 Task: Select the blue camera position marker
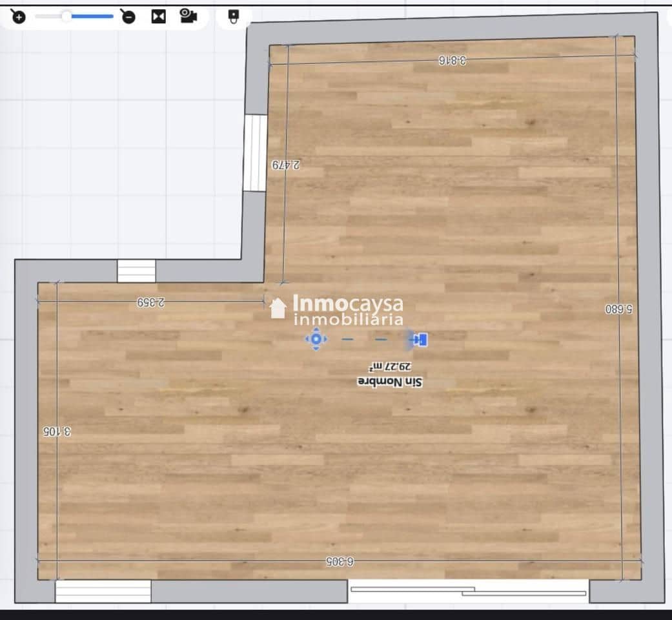(x=421, y=339)
